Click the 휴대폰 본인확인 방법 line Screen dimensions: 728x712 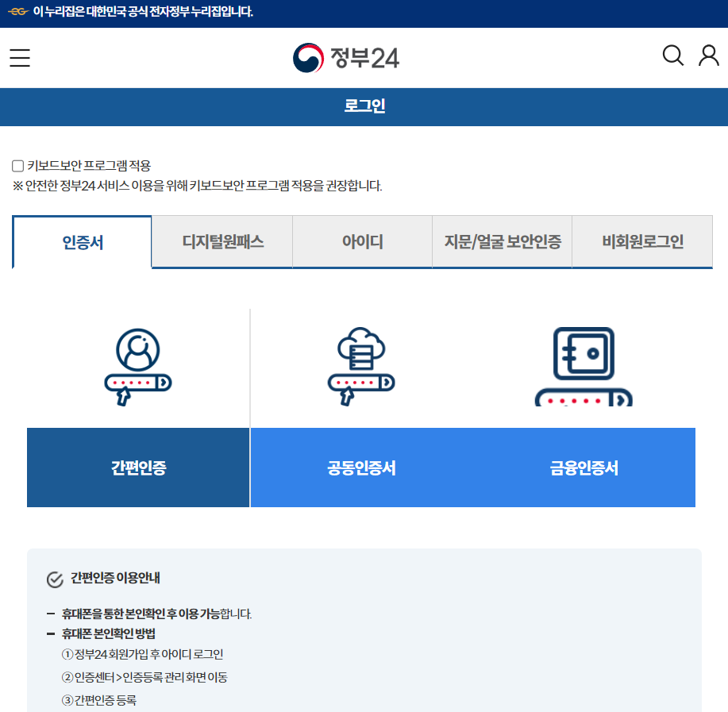109,633
